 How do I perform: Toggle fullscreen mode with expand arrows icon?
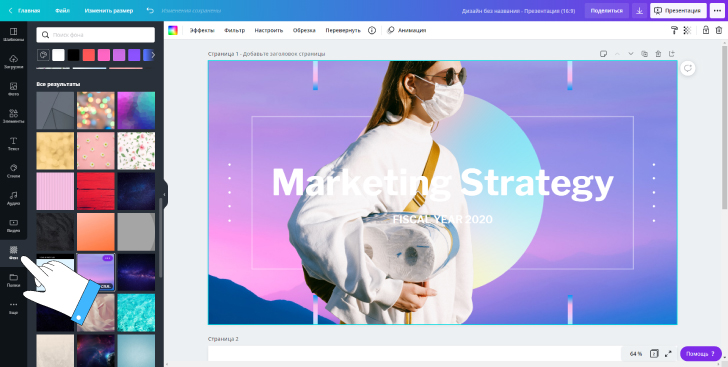pos(668,354)
